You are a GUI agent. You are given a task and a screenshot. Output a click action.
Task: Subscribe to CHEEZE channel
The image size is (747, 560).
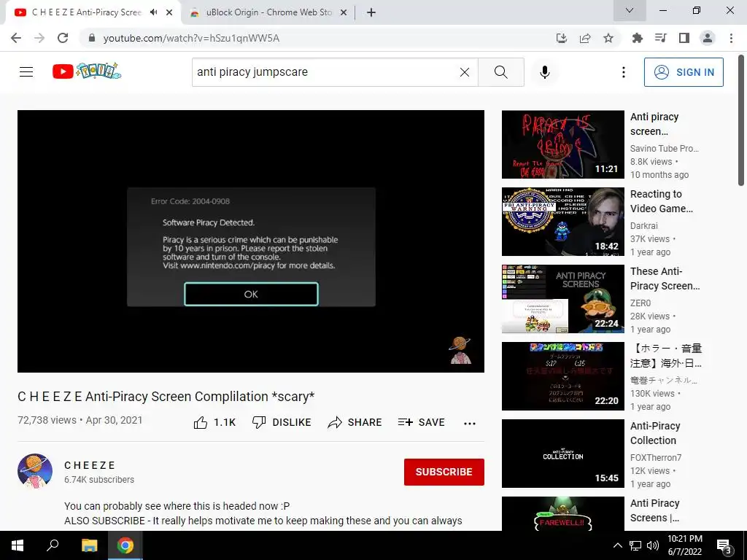(x=444, y=472)
